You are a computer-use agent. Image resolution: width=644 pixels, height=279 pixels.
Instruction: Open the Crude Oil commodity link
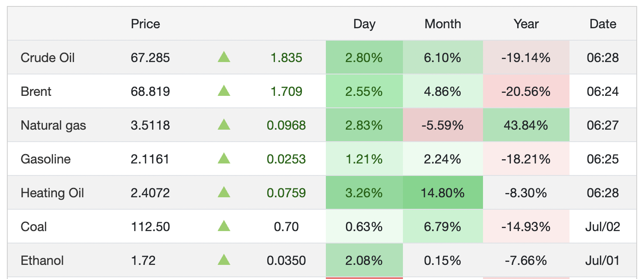pos(48,57)
